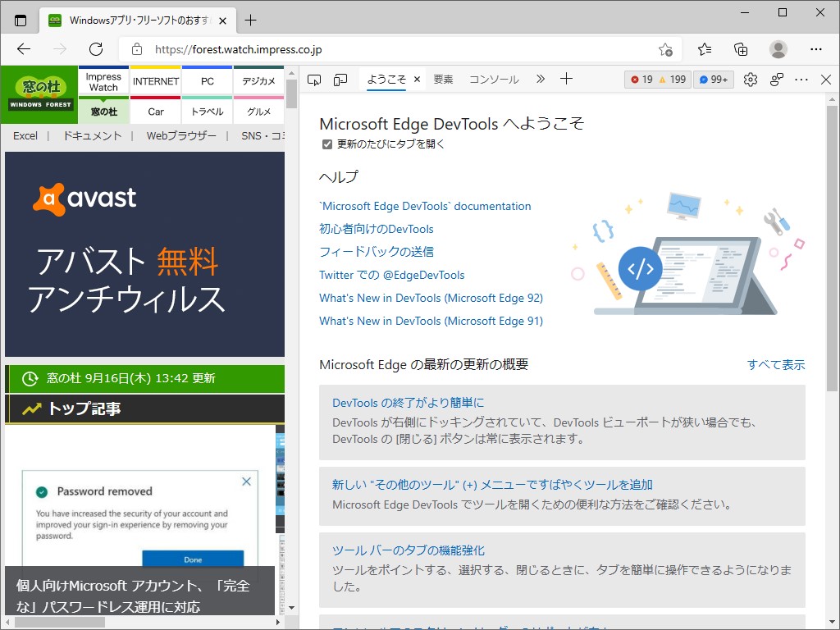The width and height of the screenshot is (840, 630).
Task: Expand the hidden DevTools tabs chevron
Action: [x=541, y=80]
